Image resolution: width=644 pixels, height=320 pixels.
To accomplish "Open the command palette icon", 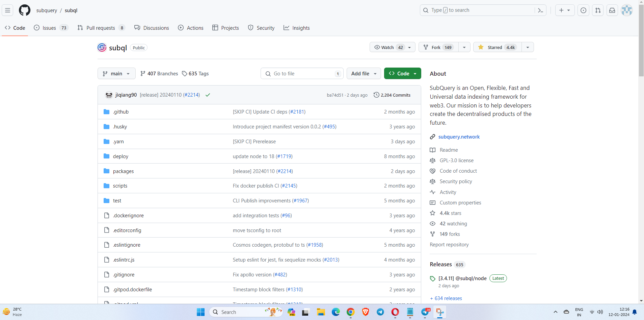I will [540, 10].
